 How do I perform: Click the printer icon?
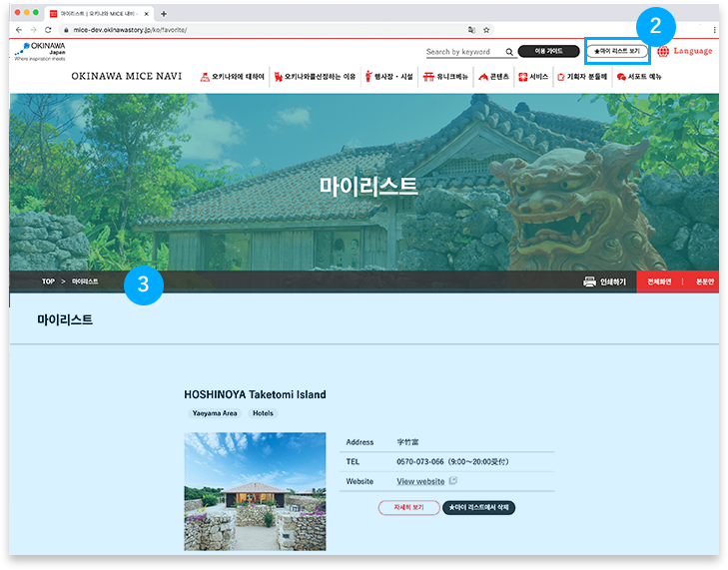tap(589, 282)
